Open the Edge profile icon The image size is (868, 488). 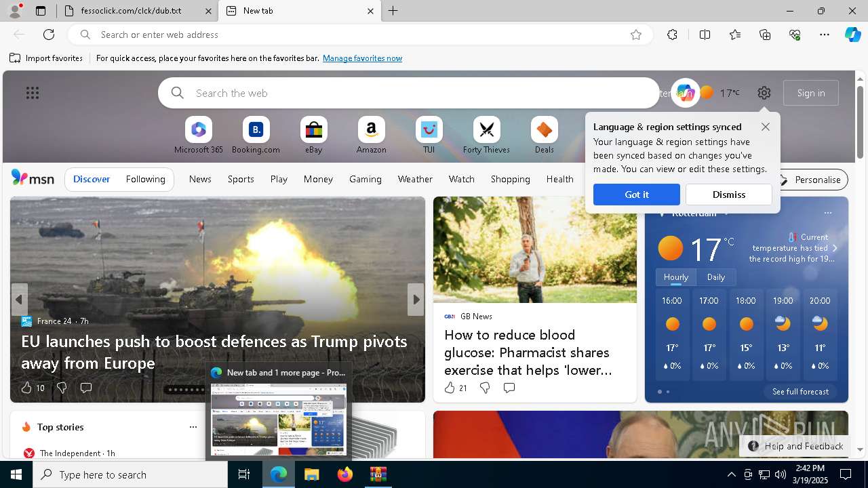click(14, 11)
